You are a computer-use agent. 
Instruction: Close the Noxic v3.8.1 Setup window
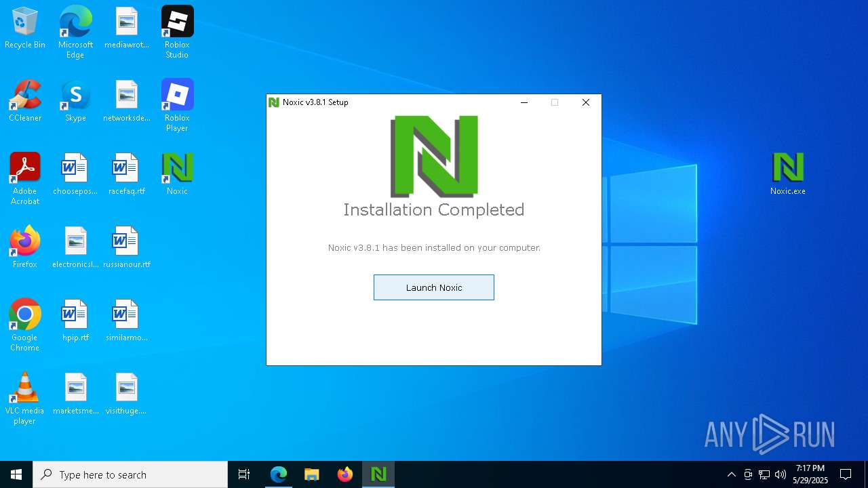[x=586, y=102]
